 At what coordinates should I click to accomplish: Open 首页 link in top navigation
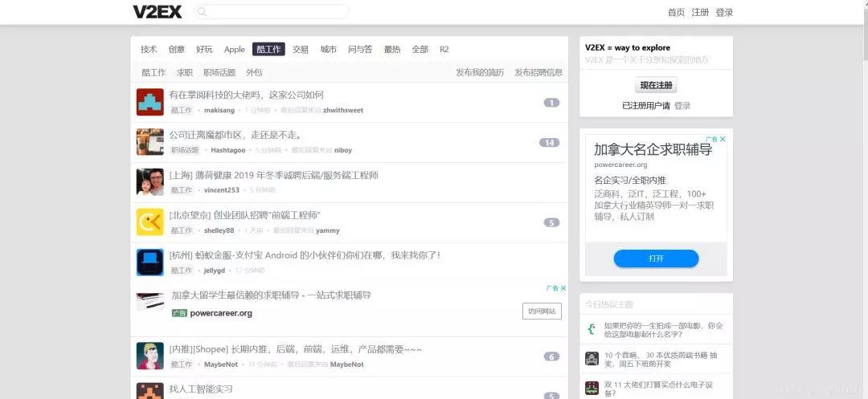coord(676,12)
